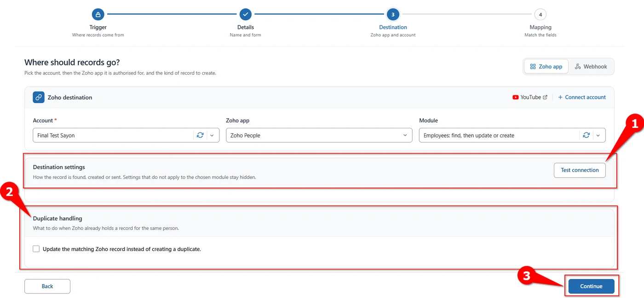Open the Zoho app dropdown showing Zoho People

[319, 135]
